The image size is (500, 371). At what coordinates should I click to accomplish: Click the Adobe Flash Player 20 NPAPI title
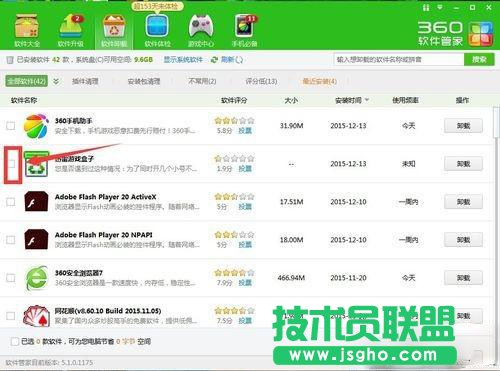(104, 235)
